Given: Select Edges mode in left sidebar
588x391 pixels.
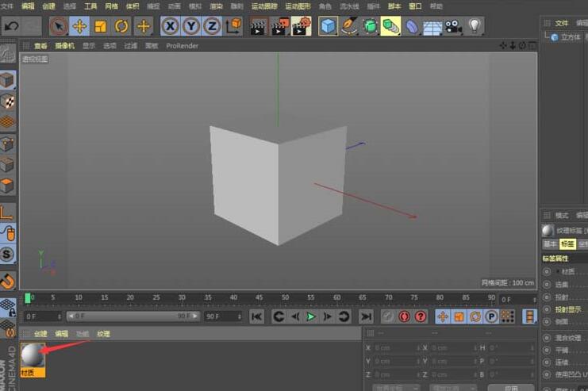Looking at the screenshot, I should click(x=7, y=165).
